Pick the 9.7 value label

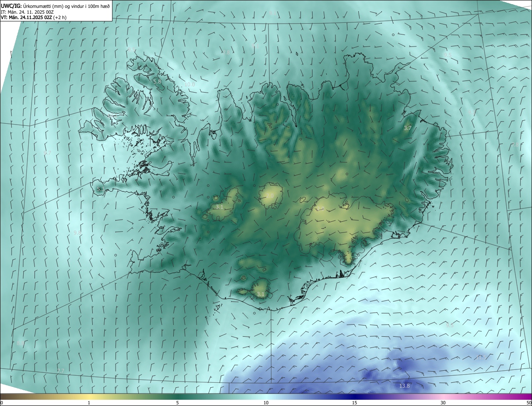pos(47,153)
